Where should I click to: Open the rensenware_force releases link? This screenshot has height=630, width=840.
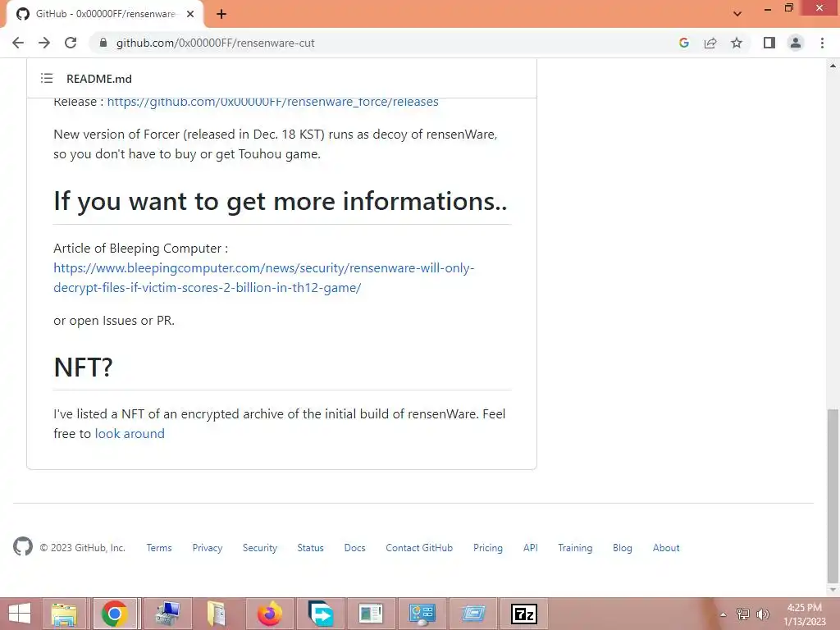click(x=272, y=101)
